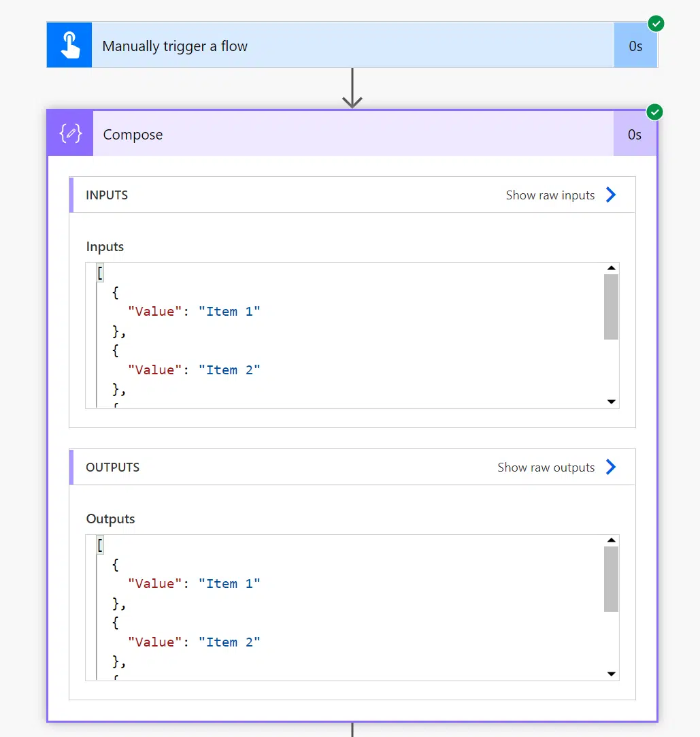Click first "Value" key in Inputs JSON
This screenshot has height=737, width=700.
tap(154, 311)
